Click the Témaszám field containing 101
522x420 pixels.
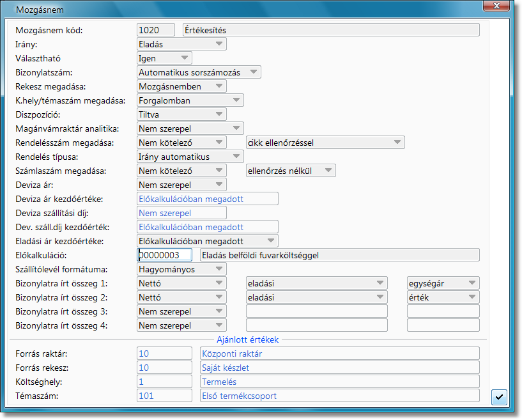pyautogui.click(x=164, y=396)
